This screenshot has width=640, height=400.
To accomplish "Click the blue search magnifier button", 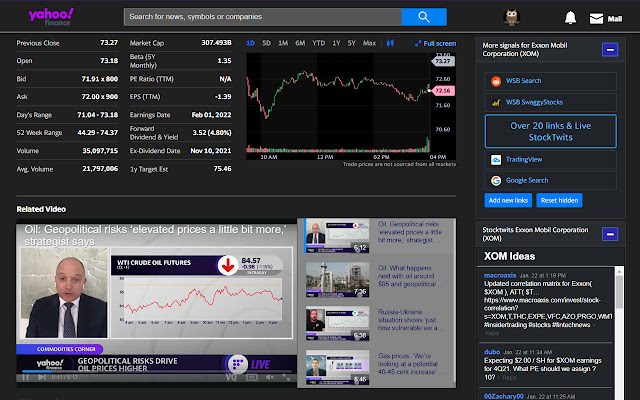I will 424,17.
